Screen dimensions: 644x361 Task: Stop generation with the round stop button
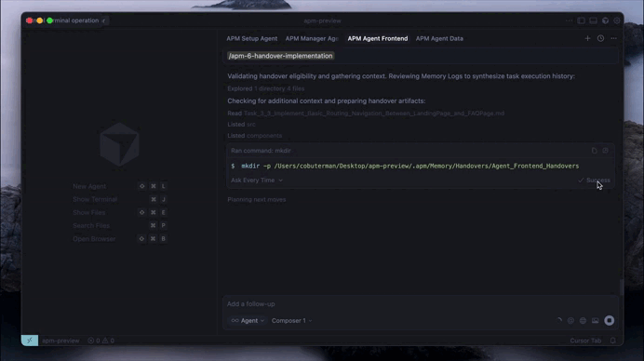point(609,320)
